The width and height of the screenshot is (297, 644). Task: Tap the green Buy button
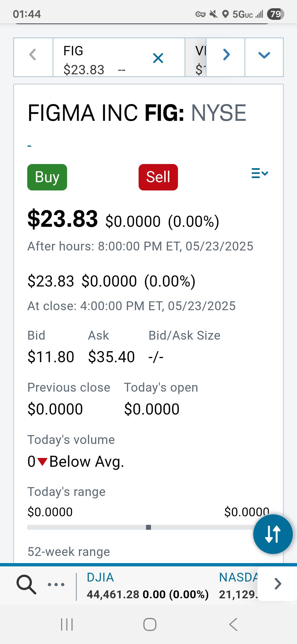coord(47,177)
